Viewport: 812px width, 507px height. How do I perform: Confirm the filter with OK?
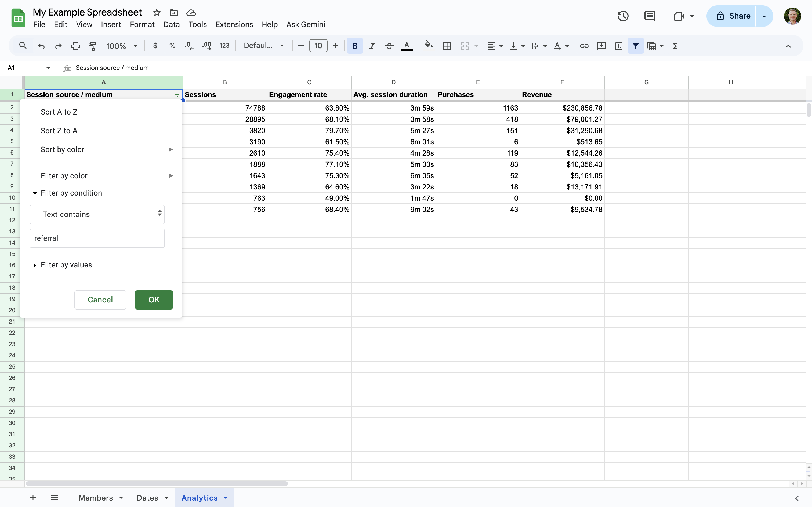(x=154, y=300)
